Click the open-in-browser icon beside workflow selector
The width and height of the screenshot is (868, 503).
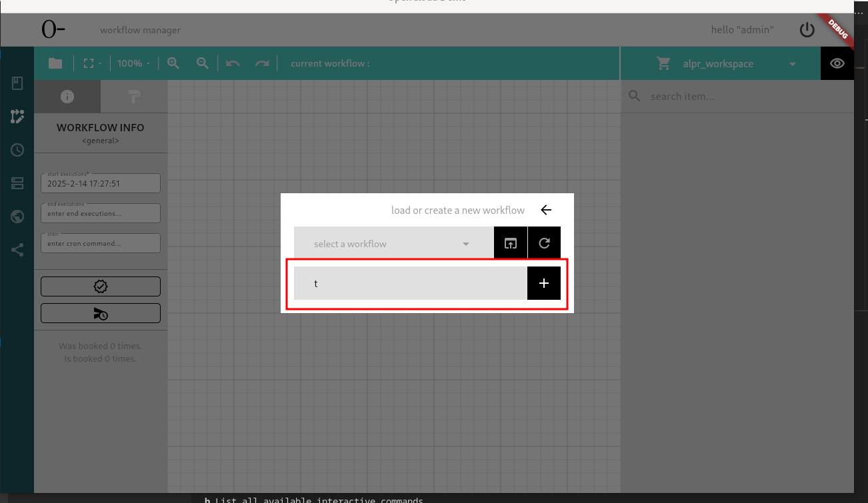point(510,243)
